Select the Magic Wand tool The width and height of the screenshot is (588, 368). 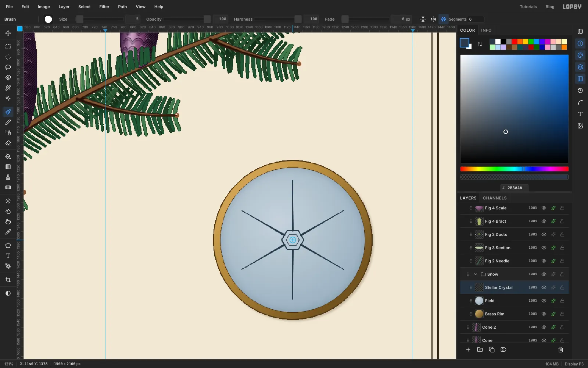click(8, 88)
